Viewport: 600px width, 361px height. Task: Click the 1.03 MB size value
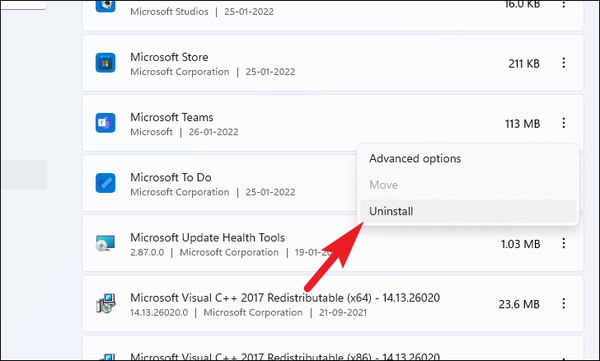point(520,244)
